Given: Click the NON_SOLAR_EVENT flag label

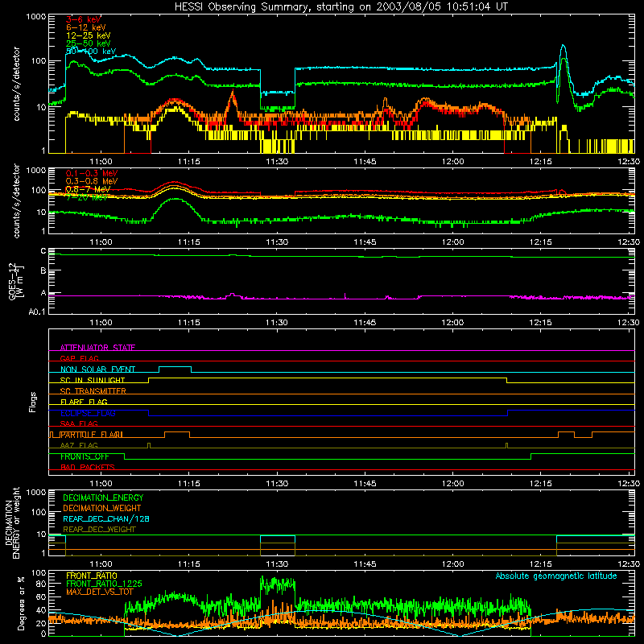Looking at the screenshot, I should click(97, 369).
